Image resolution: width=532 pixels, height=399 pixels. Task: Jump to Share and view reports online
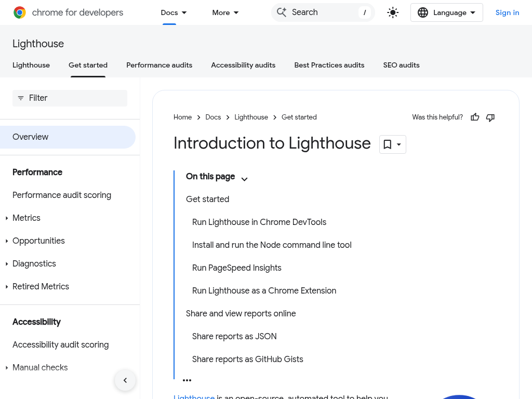(x=241, y=313)
